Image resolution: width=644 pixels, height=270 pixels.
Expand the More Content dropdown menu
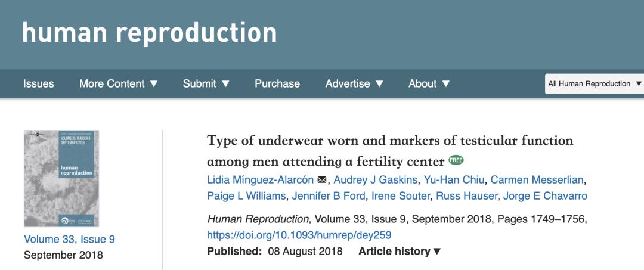click(119, 83)
